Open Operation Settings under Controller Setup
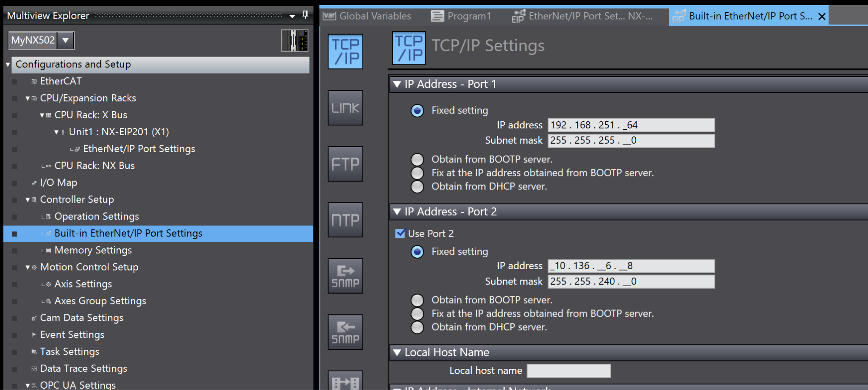The height and width of the screenshot is (390, 868). tap(97, 217)
